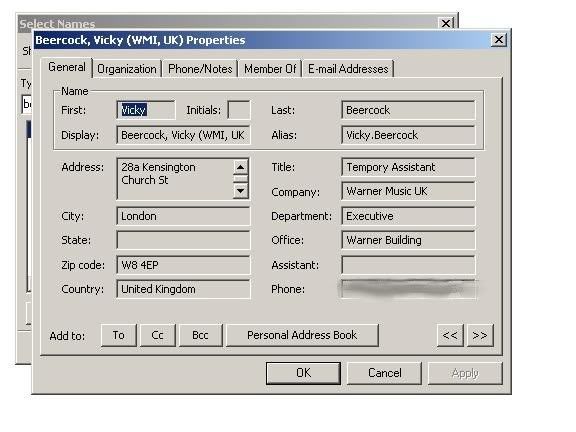
Task: Click the Country field United Kingdom
Action: click(183, 289)
